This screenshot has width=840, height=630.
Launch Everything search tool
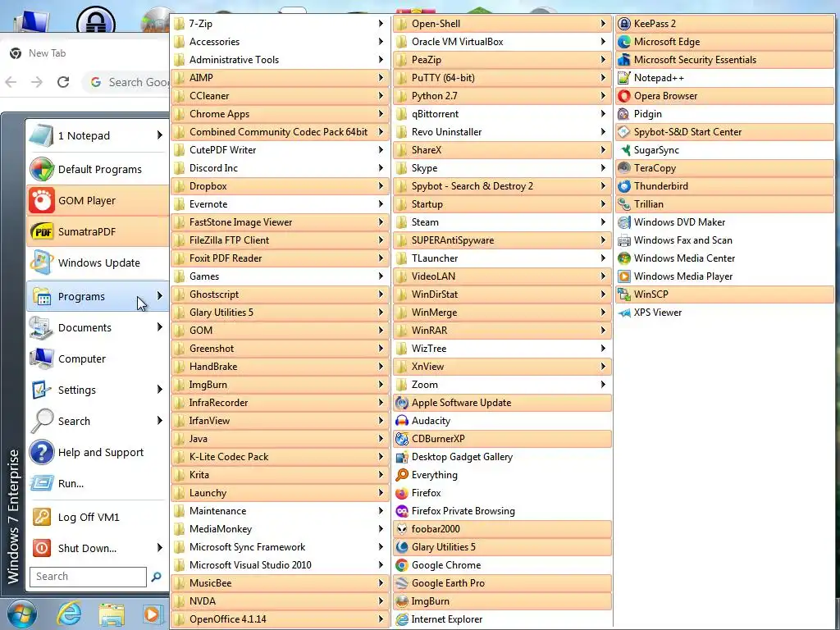[503, 475]
